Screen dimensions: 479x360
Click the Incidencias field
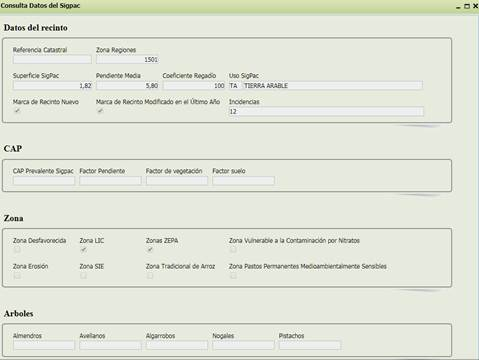(326, 111)
